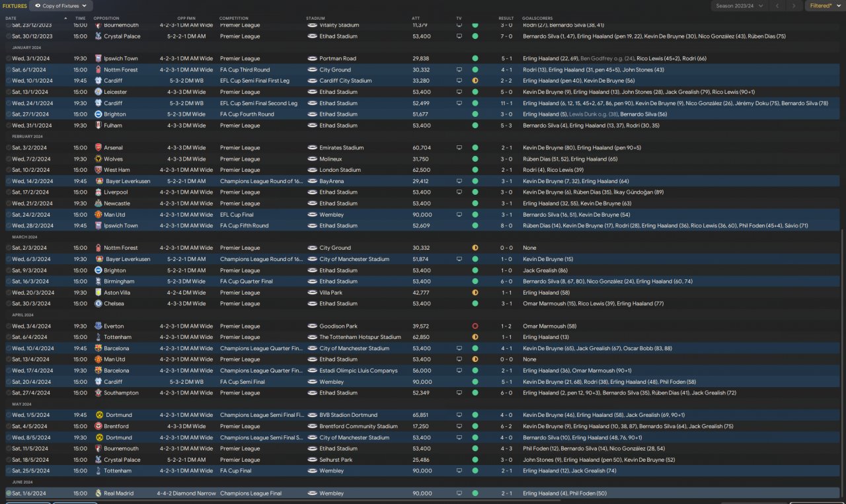
Task: Click the stadium icon beside BayArena
Action: click(x=313, y=181)
